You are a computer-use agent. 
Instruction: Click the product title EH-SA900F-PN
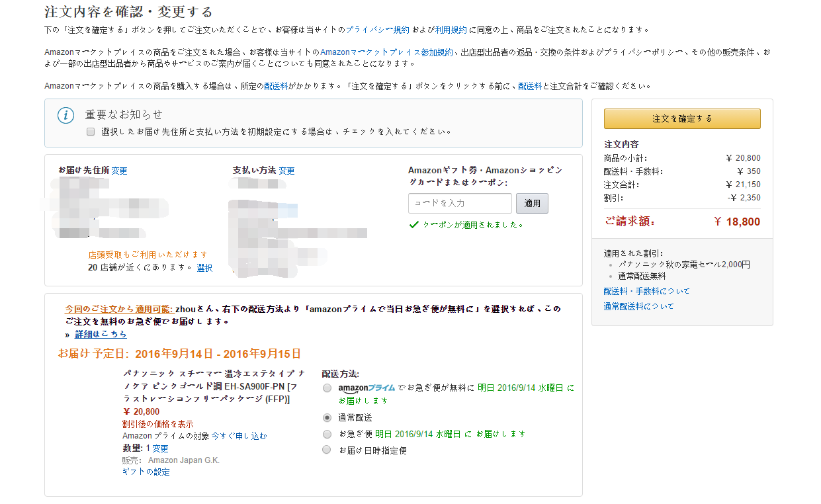click(x=214, y=386)
